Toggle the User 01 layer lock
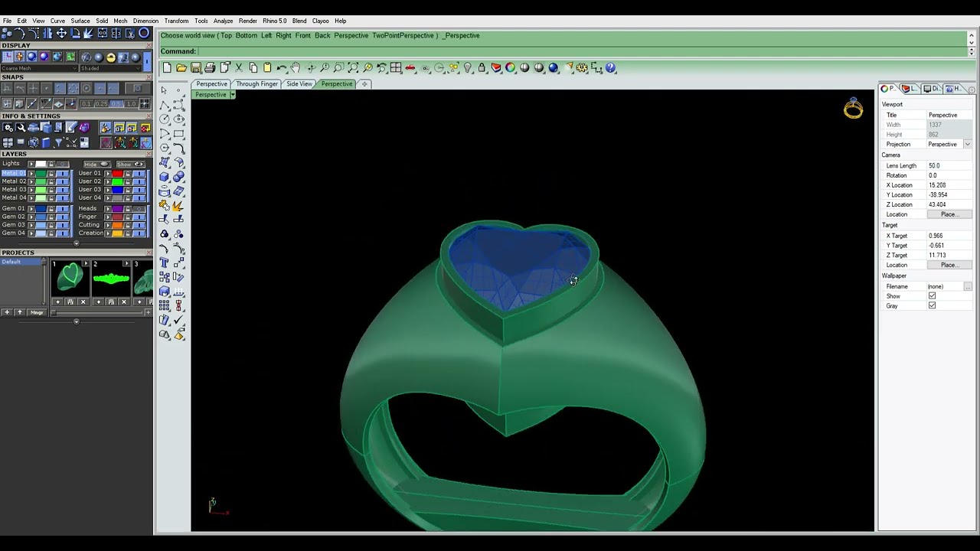 [x=128, y=174]
